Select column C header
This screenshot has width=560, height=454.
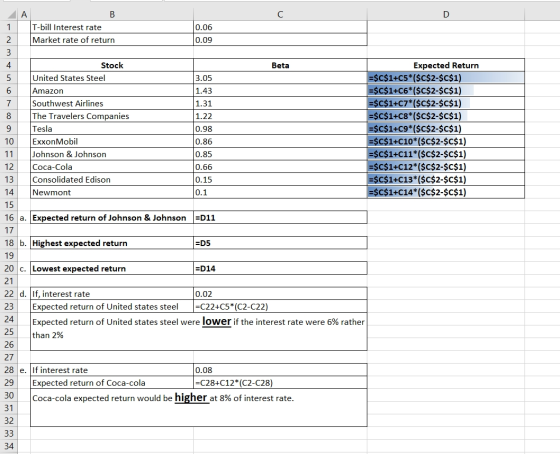coord(280,14)
